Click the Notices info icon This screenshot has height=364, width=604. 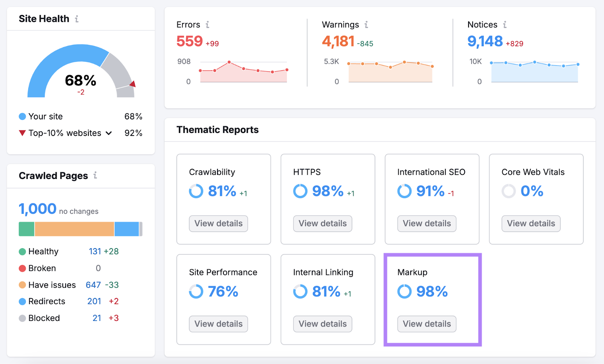pyautogui.click(x=505, y=25)
